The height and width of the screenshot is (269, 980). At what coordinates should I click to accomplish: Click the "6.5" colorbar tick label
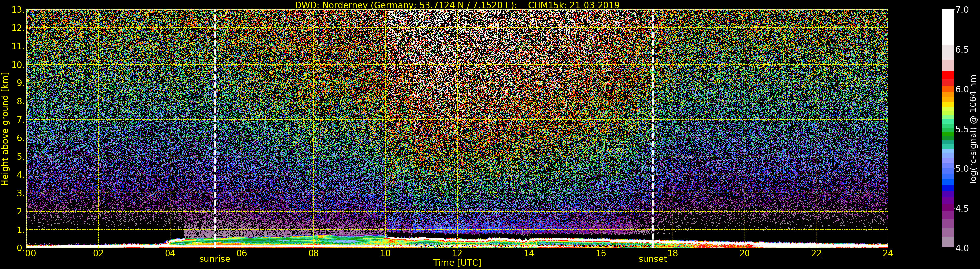tap(962, 50)
